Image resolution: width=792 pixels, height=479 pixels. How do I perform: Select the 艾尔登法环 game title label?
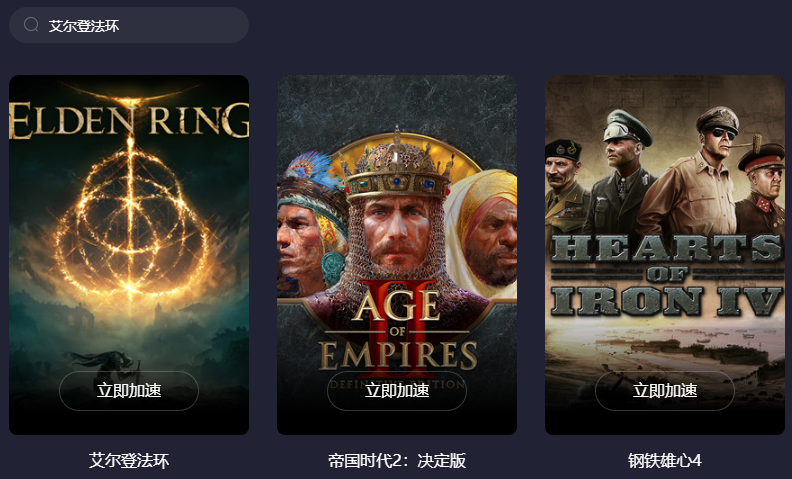(x=129, y=460)
